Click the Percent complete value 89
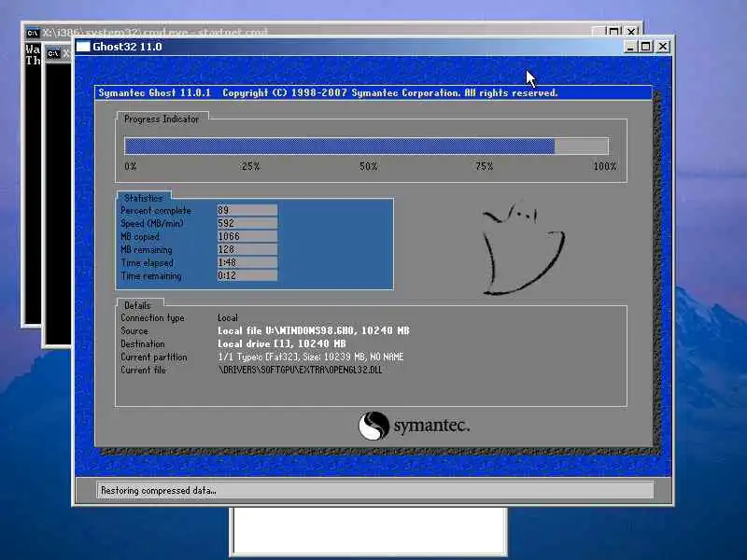 [x=247, y=210]
